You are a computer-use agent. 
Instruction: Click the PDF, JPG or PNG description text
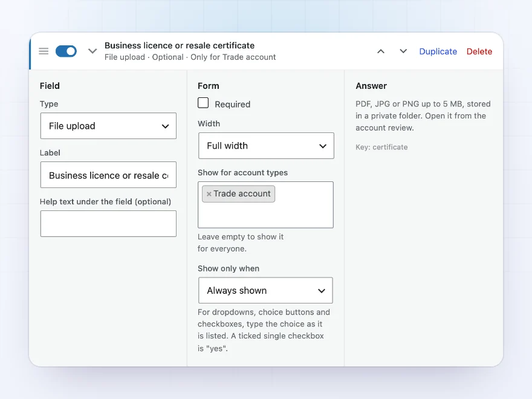tap(423, 115)
